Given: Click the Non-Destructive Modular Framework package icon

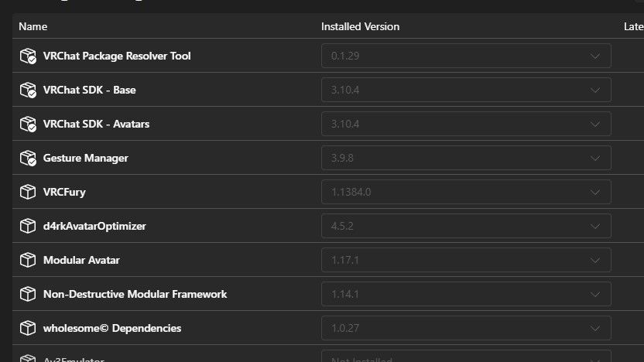Looking at the screenshot, I should click(x=28, y=294).
